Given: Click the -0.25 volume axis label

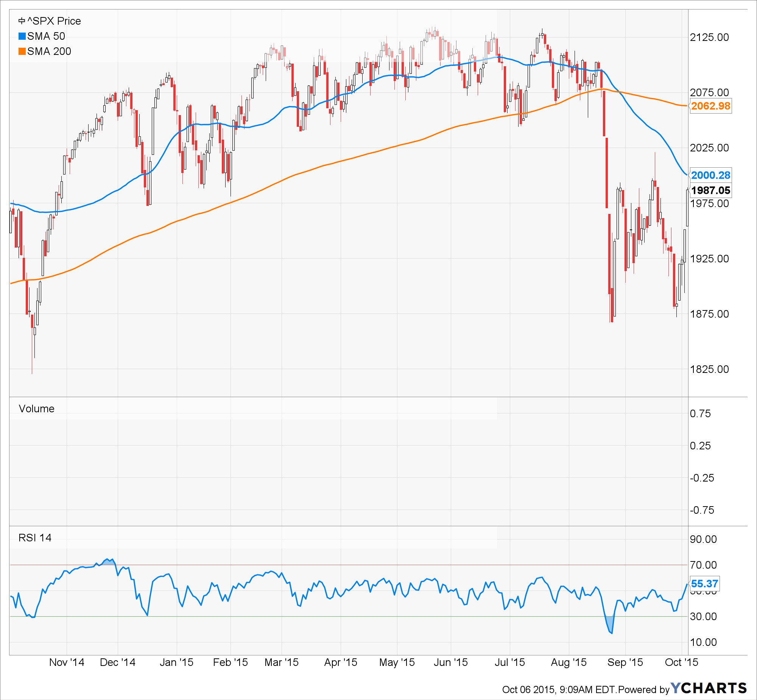Looking at the screenshot, I should [702, 478].
